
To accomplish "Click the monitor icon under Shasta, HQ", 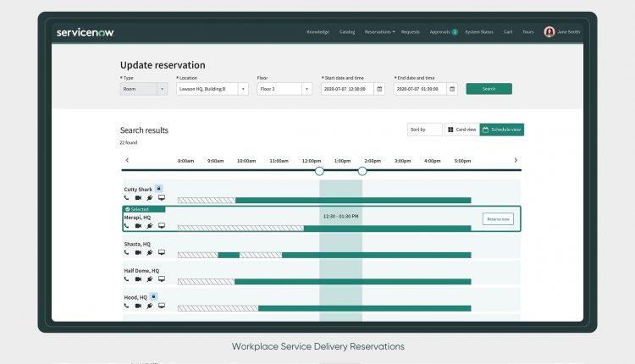I will tap(162, 252).
